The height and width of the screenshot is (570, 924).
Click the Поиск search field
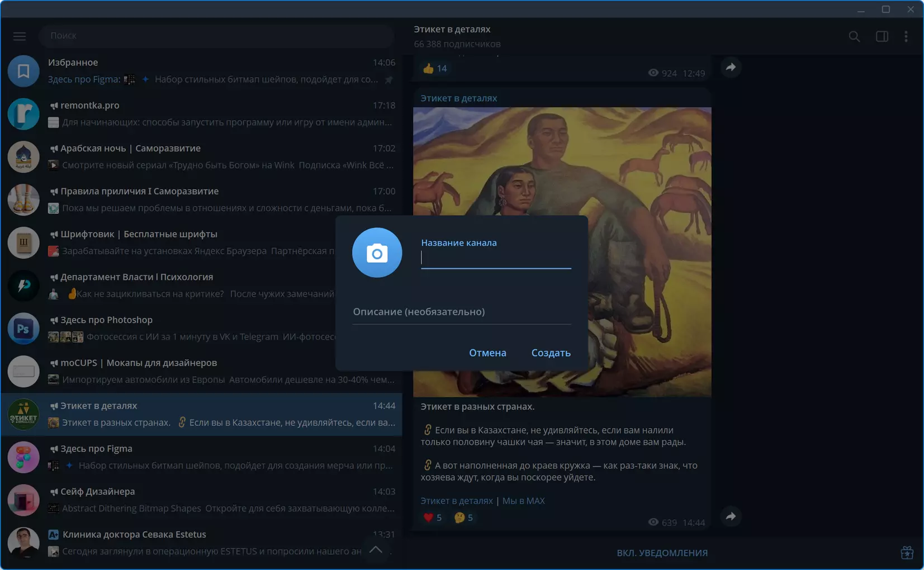coord(217,36)
